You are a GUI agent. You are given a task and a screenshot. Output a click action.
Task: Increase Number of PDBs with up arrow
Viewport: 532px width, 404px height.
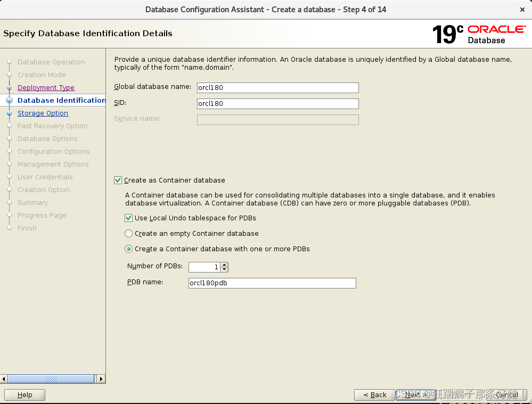(224, 265)
